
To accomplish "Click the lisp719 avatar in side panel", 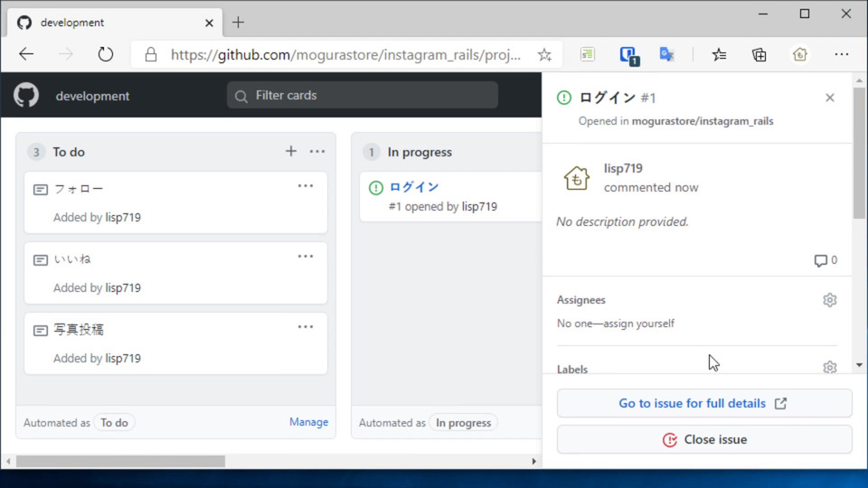I will click(x=576, y=178).
